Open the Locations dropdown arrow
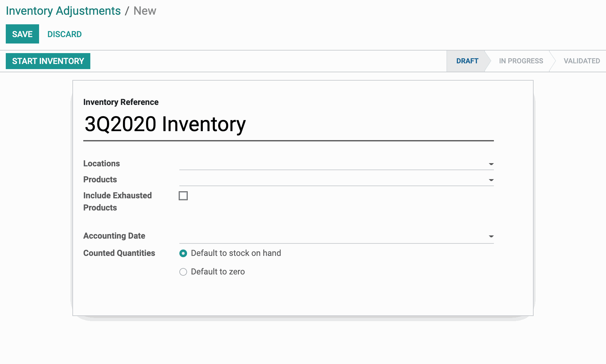 (491, 164)
